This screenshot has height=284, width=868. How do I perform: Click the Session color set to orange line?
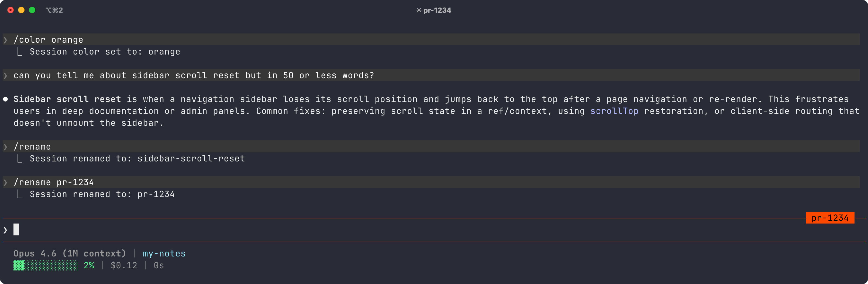[x=105, y=52]
